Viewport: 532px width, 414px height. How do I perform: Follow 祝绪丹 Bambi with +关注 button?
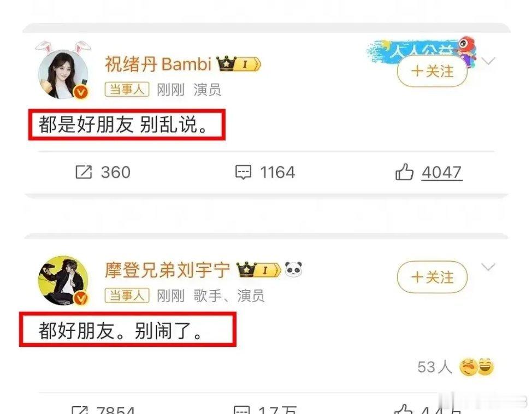(x=432, y=72)
